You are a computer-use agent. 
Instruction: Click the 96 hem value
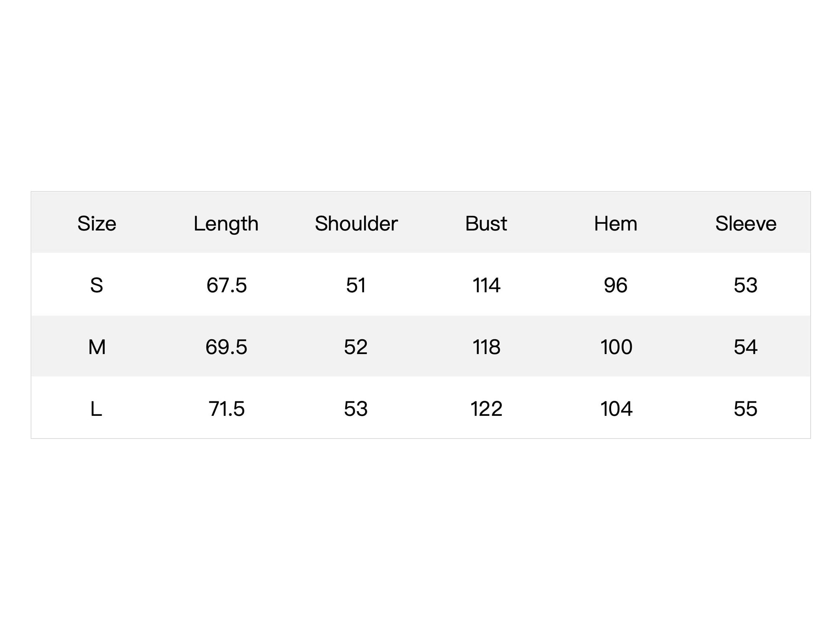coord(616,286)
